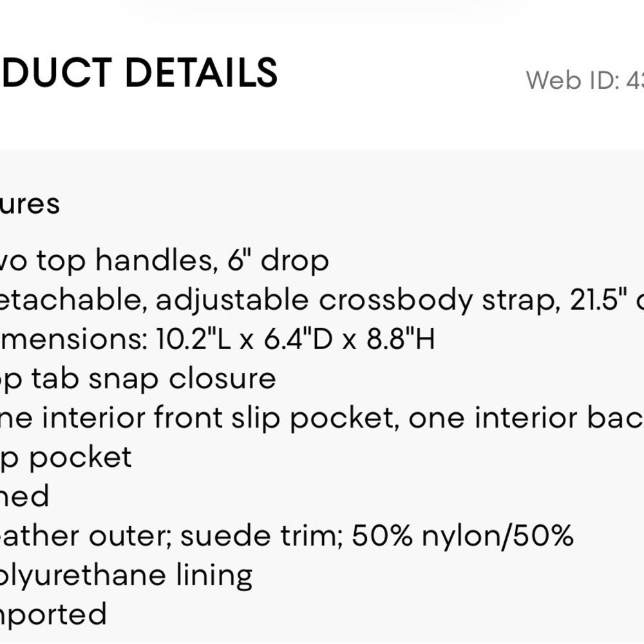Click the Leather outer text
644x644 pixels.
[88, 536]
